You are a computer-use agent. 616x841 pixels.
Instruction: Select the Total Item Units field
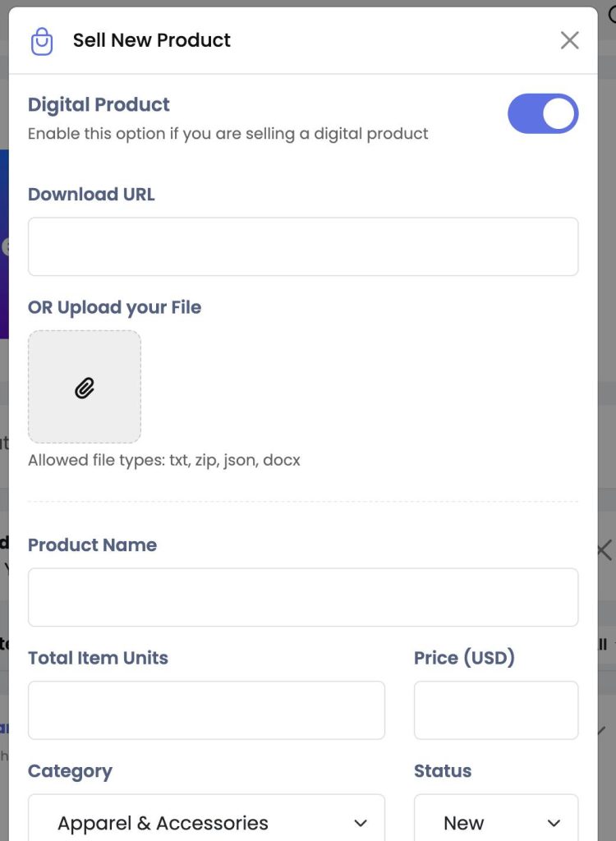pyautogui.click(x=207, y=710)
